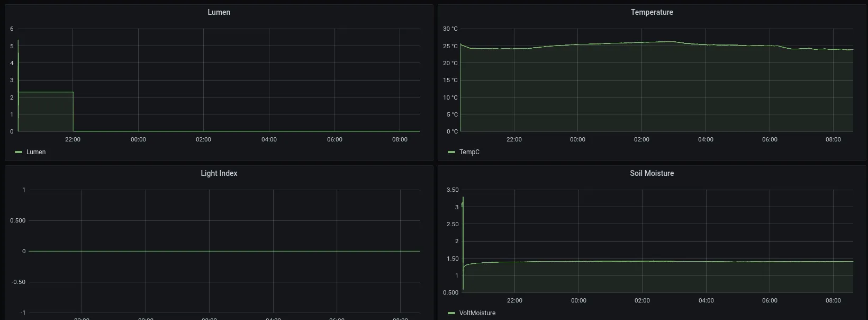Viewport: 868px width, 320px height.
Task: Toggle the TempC series legend label
Action: click(469, 152)
